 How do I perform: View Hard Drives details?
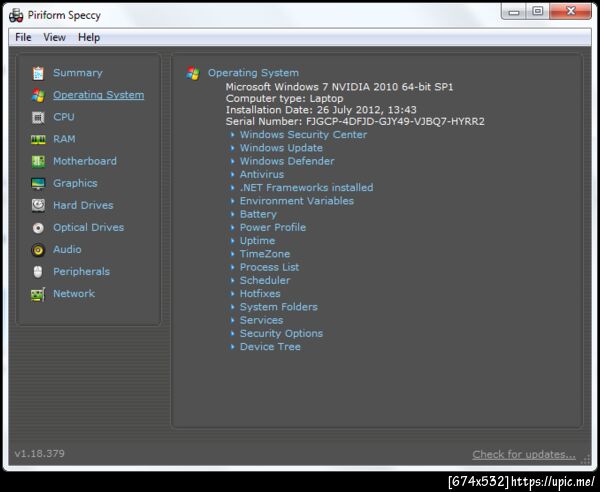point(83,205)
